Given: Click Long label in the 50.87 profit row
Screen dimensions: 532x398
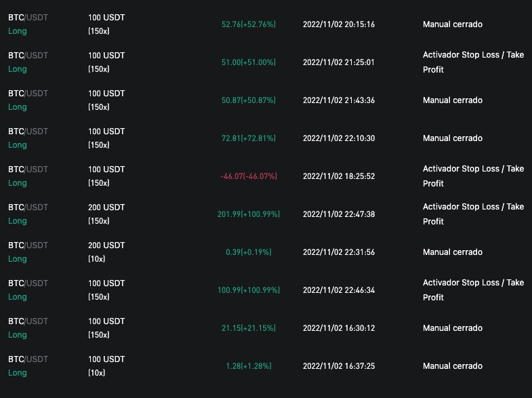Looking at the screenshot, I should (18, 107).
